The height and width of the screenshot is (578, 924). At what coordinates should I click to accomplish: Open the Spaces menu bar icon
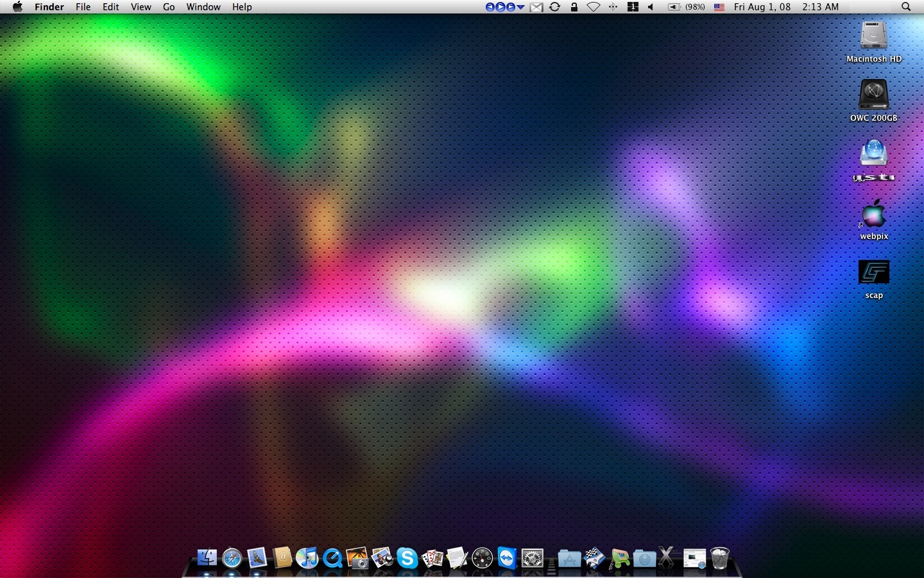click(x=633, y=7)
